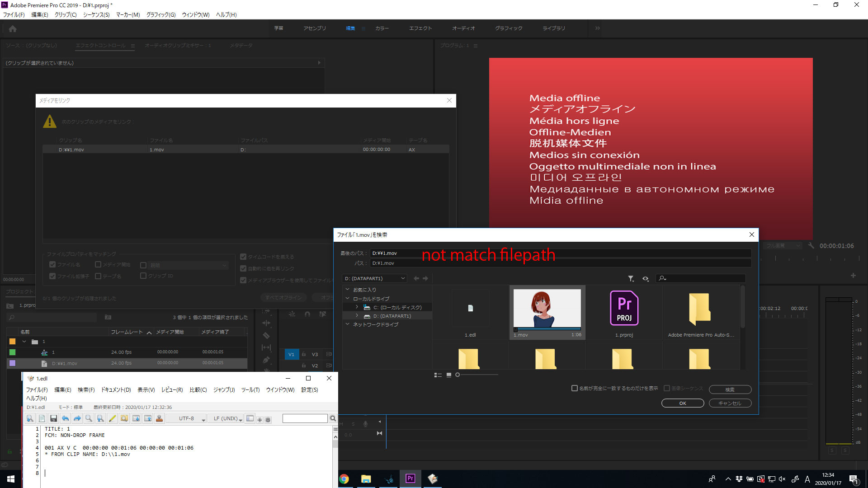Image resolution: width=868 pixels, height=488 pixels.
Task: Switch file browser to thumbnail view
Action: tap(449, 375)
